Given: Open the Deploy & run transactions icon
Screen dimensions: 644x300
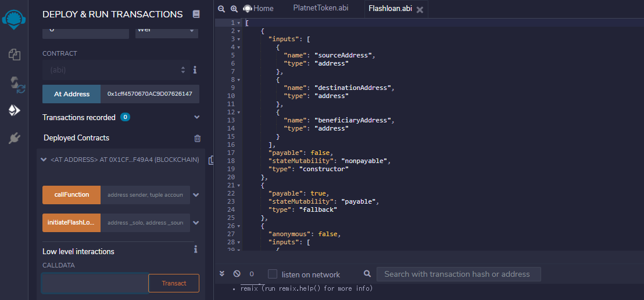Looking at the screenshot, I should point(15,110).
